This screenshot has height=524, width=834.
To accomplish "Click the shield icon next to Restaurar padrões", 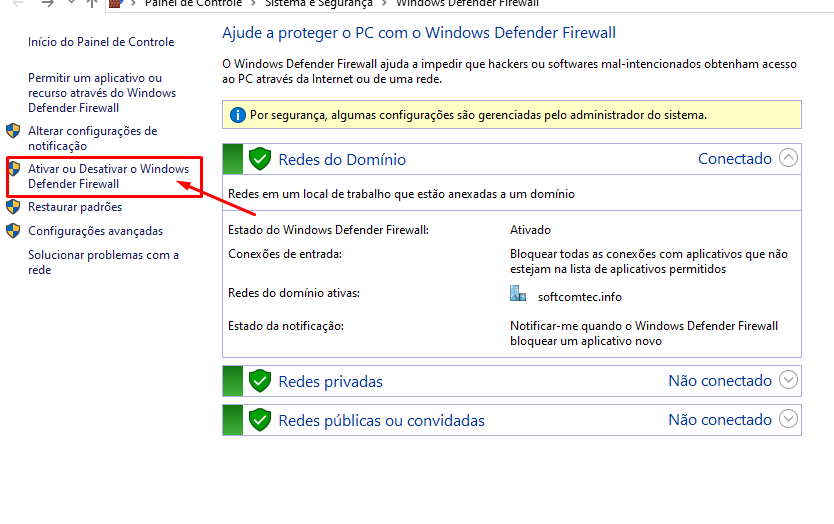I will point(14,207).
